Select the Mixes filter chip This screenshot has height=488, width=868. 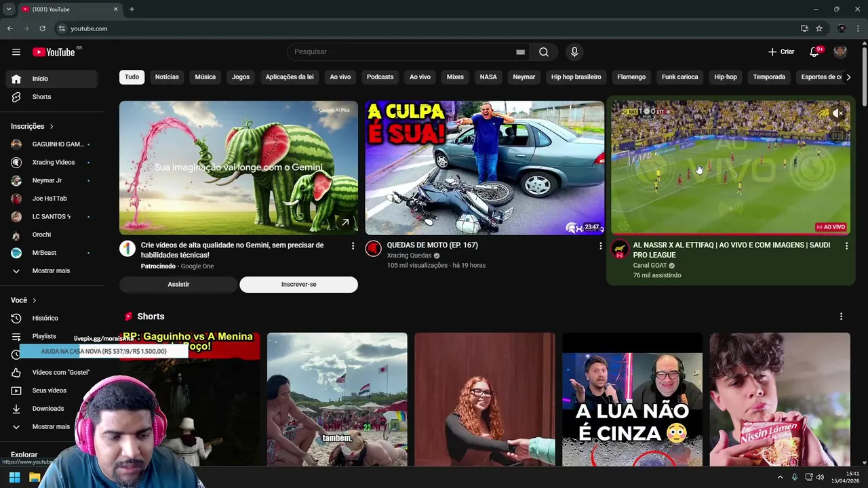pos(455,77)
